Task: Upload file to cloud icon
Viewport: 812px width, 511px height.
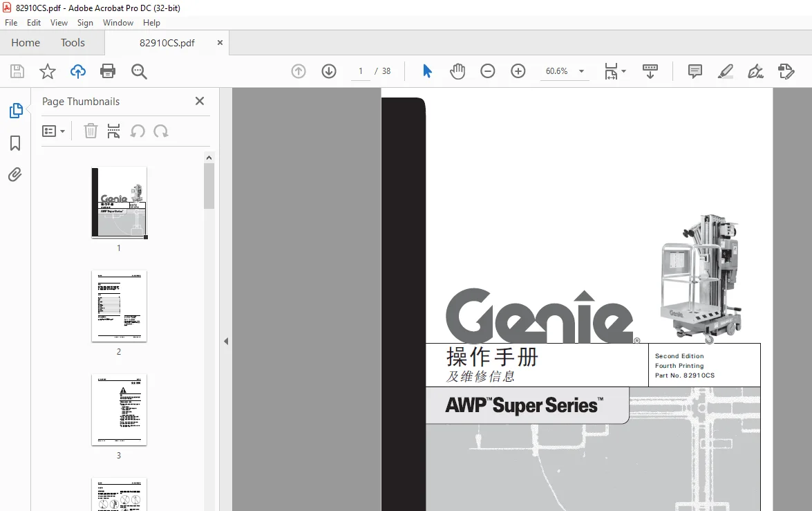Action: click(77, 71)
